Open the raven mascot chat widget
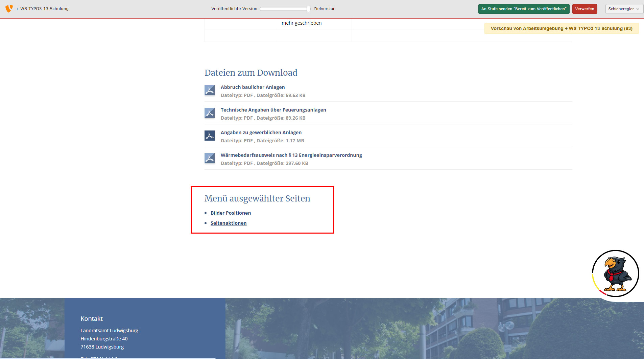 pyautogui.click(x=615, y=273)
